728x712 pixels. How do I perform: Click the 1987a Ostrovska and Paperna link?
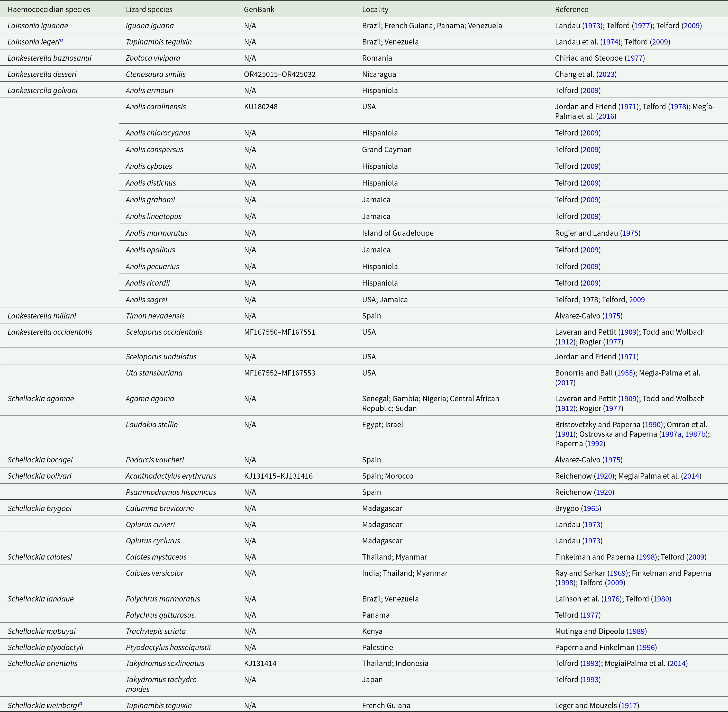(671, 434)
